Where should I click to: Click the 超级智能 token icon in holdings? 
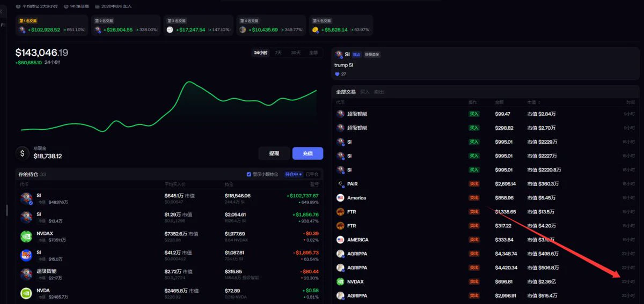pyautogui.click(x=26, y=274)
